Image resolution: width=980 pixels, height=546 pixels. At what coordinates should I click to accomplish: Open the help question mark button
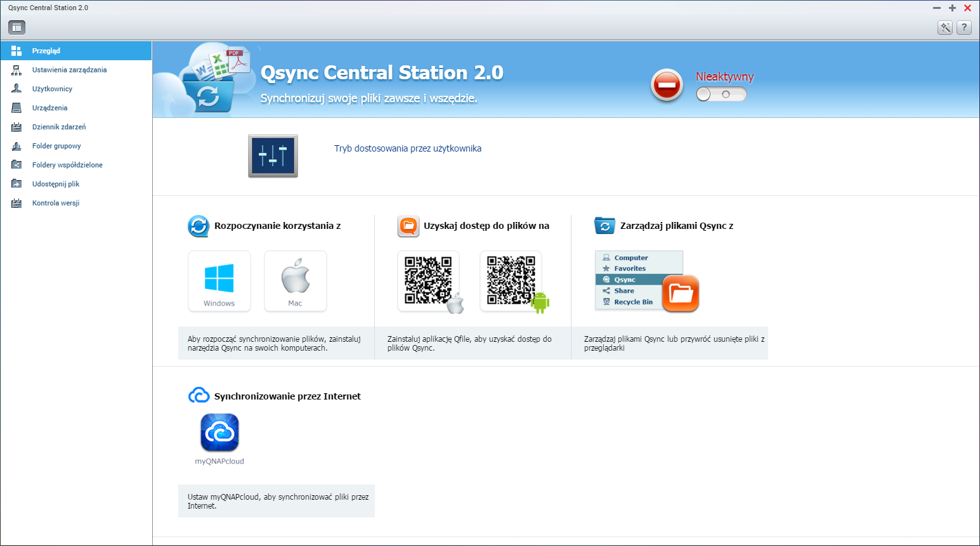click(x=964, y=27)
